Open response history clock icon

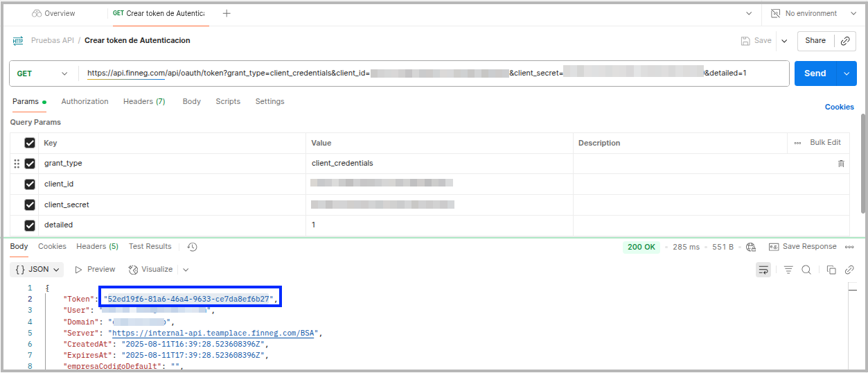193,247
